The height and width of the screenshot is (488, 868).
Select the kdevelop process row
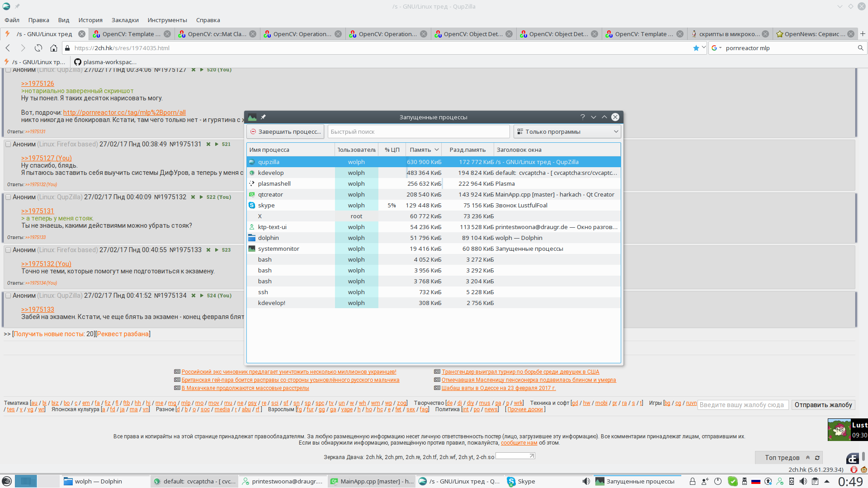[x=434, y=173]
